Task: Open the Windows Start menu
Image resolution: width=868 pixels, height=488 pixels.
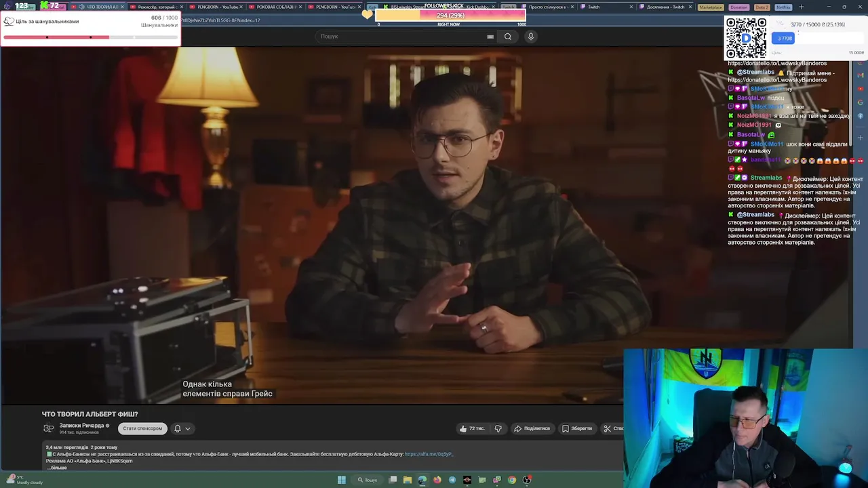Action: click(342, 480)
